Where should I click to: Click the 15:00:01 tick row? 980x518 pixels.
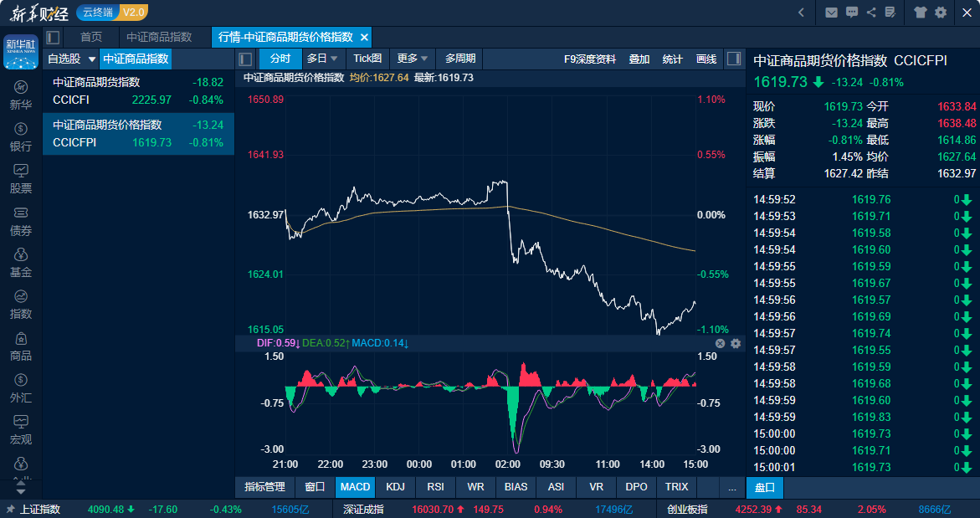click(x=863, y=468)
